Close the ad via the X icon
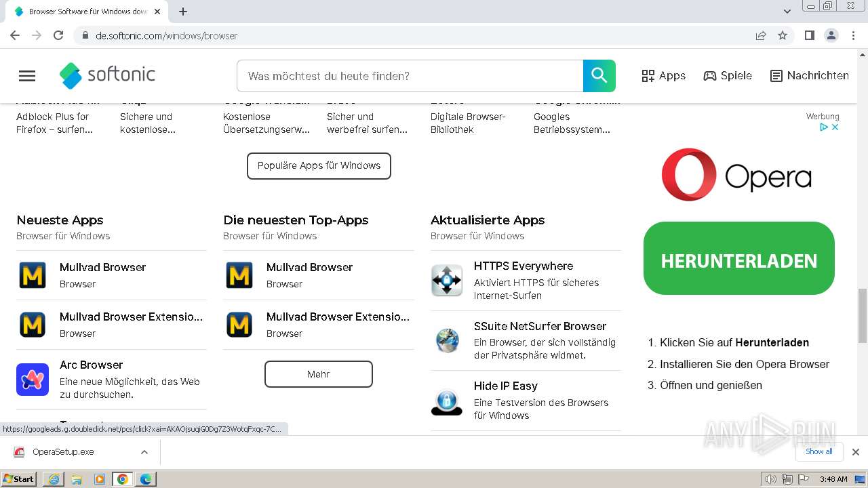Screen dimensions: 868x488 point(835,127)
